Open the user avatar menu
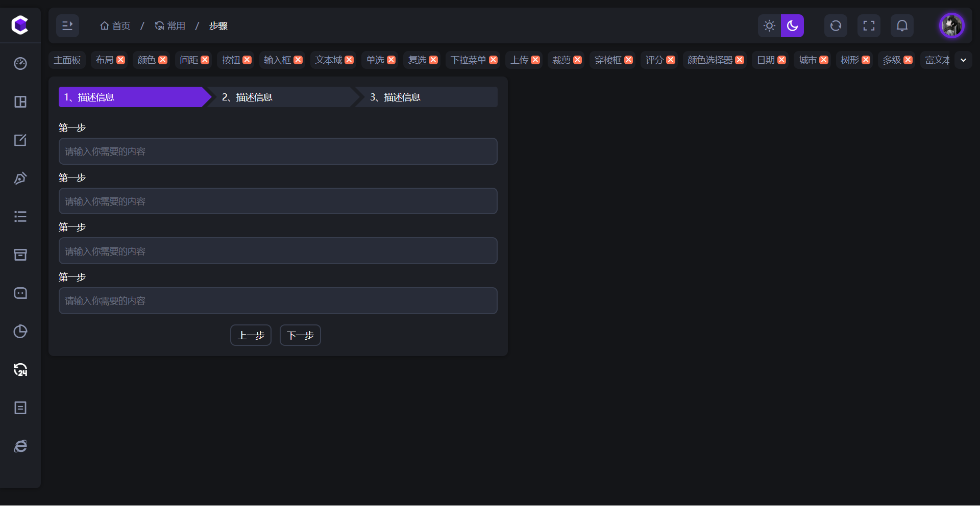The height and width of the screenshot is (506, 980). [x=952, y=26]
